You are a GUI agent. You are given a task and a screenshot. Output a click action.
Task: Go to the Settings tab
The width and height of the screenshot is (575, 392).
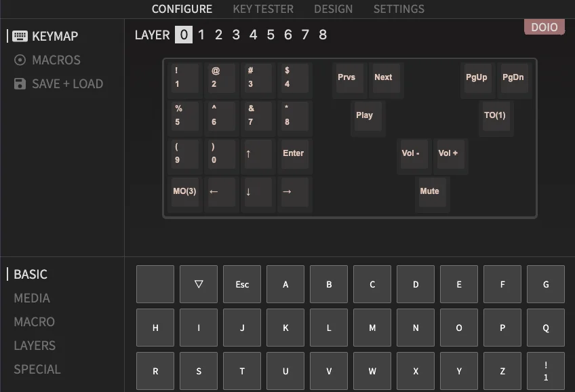coord(399,9)
